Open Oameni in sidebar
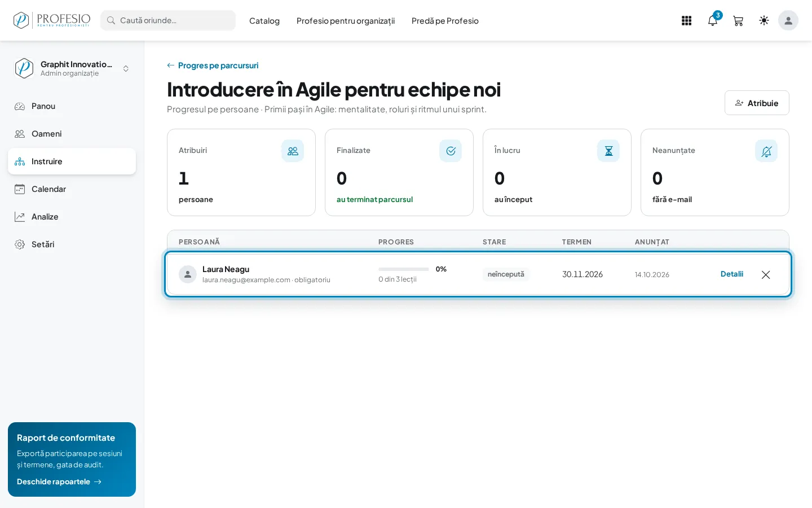Screen dimensions: 812x508 (x=72, y=134)
